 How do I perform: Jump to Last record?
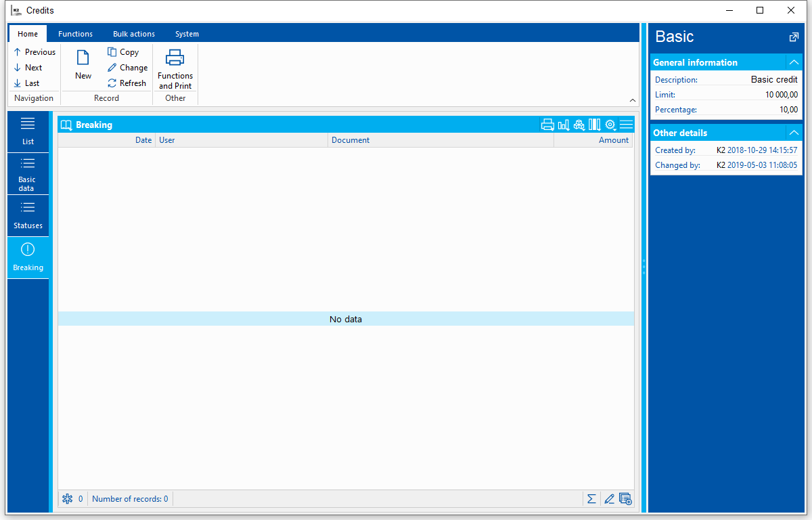[26, 83]
